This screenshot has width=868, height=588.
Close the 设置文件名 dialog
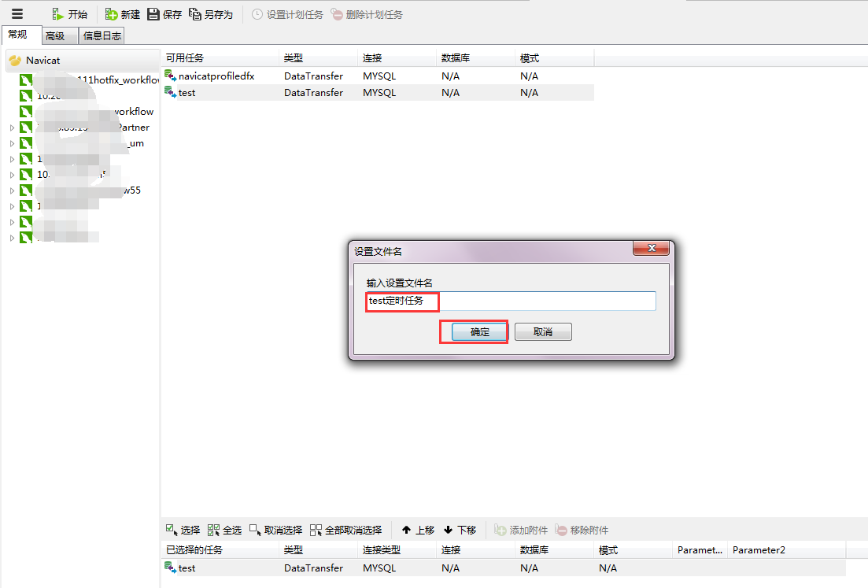(652, 248)
